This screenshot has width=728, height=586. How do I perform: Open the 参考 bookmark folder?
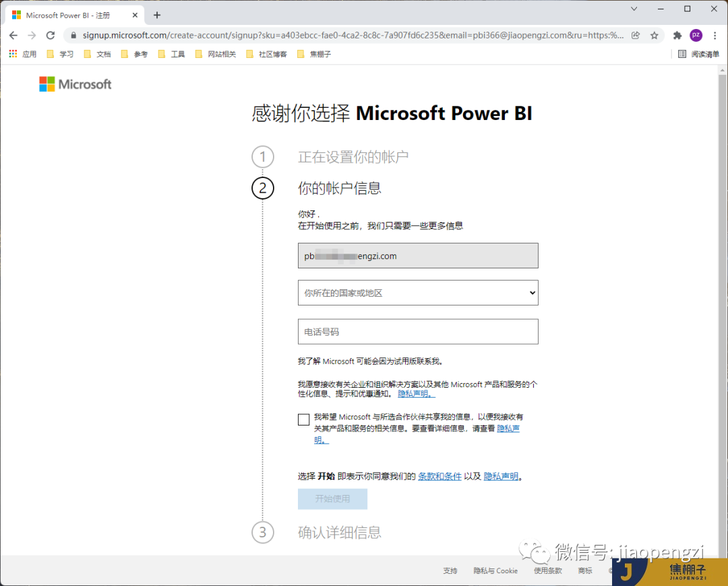(x=135, y=55)
